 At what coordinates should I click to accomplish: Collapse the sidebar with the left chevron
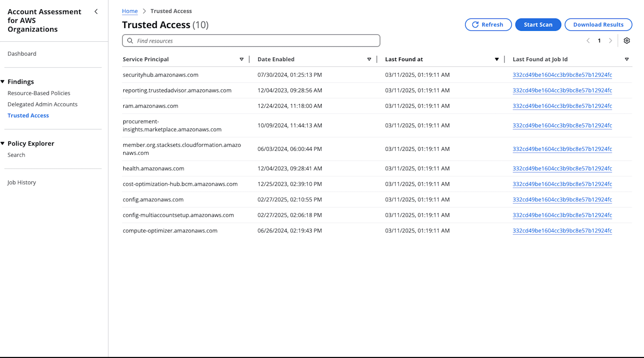pyautogui.click(x=96, y=12)
